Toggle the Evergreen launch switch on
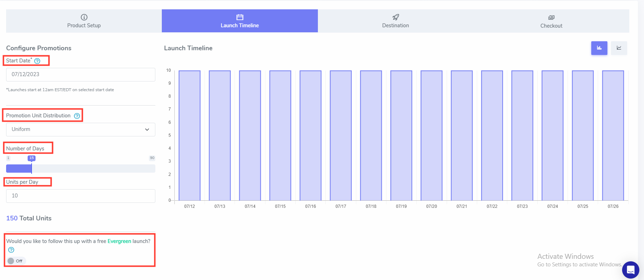644x280 pixels. tap(11, 261)
